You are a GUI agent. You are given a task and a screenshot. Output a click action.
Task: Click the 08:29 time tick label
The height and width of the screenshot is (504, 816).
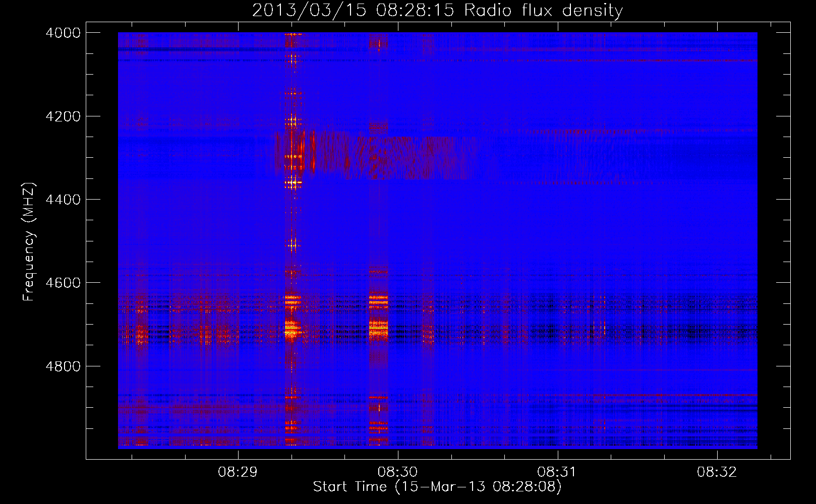click(238, 472)
